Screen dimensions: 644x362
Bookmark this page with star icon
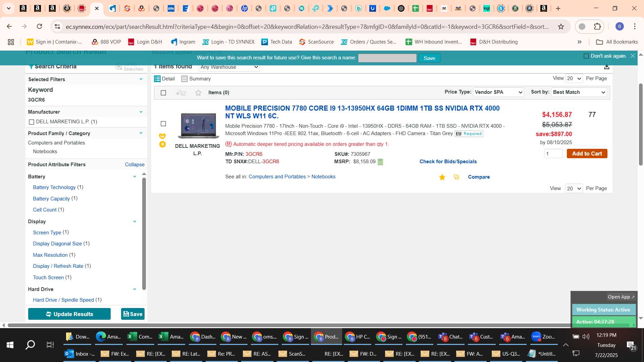[561, 26]
